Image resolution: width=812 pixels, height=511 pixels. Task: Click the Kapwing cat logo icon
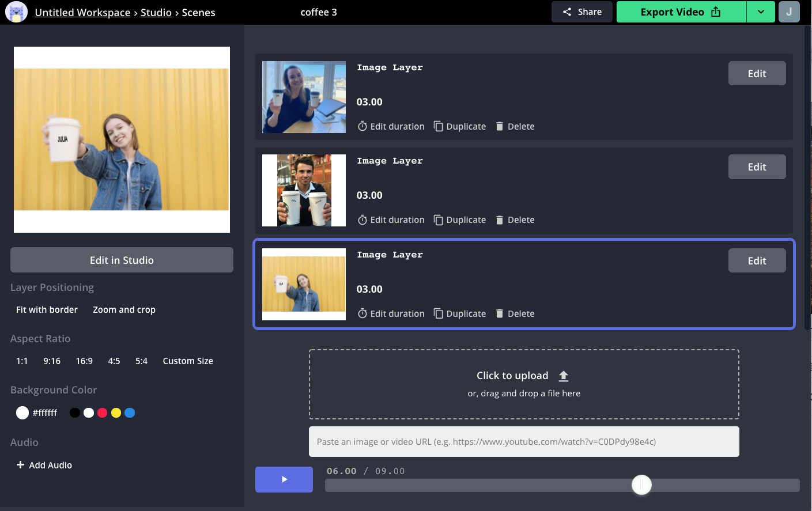pyautogui.click(x=16, y=12)
